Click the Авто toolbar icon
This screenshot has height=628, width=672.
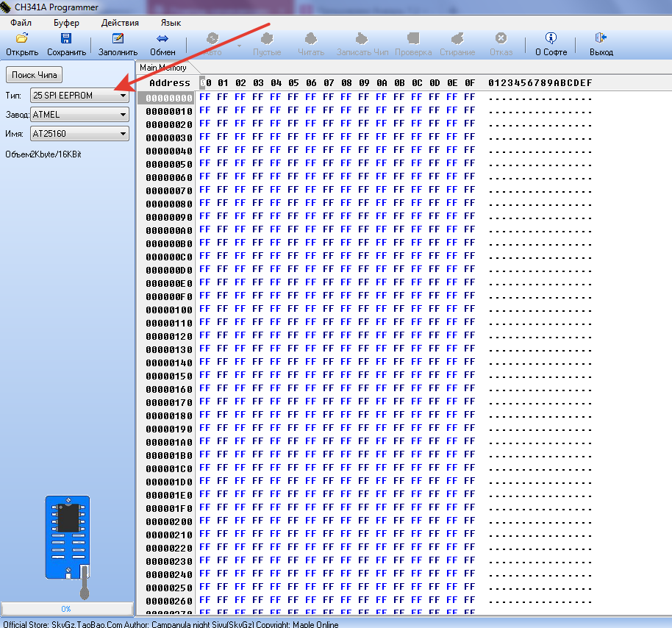[212, 38]
